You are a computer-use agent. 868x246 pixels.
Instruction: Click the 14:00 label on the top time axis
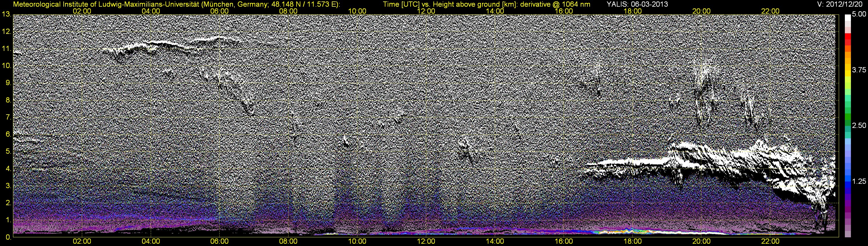click(x=495, y=11)
